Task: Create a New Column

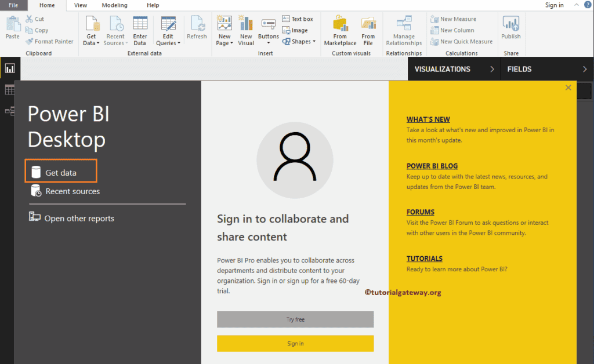Action: click(x=452, y=30)
